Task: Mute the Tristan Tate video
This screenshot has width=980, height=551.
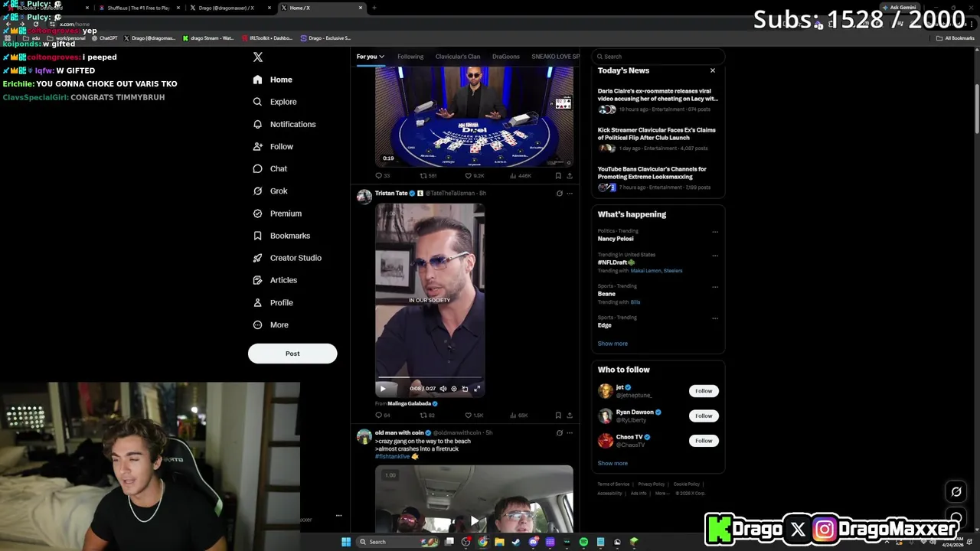Action: pyautogui.click(x=443, y=389)
